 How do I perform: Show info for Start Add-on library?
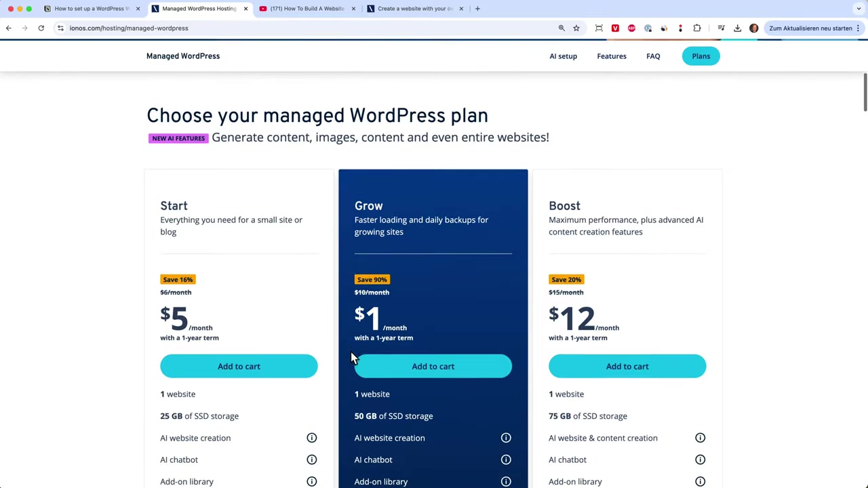click(312, 481)
